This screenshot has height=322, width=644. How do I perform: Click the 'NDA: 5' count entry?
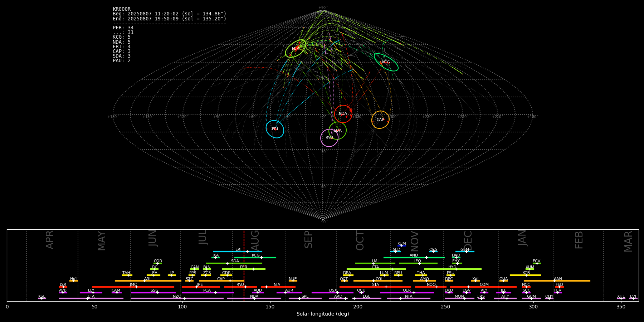(122, 42)
